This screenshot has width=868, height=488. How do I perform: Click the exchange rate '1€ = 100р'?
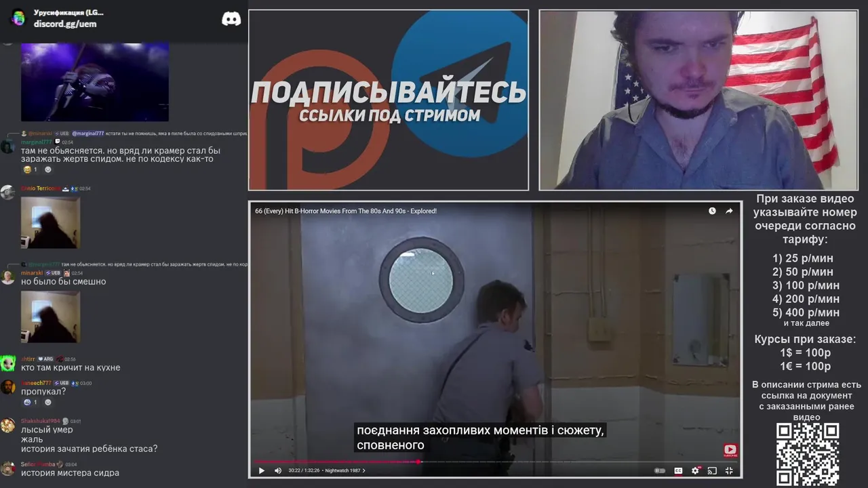[x=805, y=367]
